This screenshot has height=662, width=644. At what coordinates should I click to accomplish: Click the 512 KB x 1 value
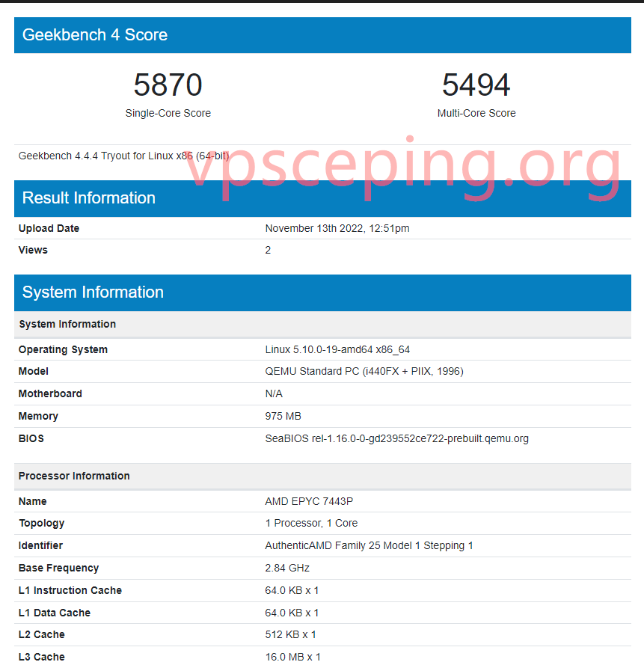click(290, 635)
